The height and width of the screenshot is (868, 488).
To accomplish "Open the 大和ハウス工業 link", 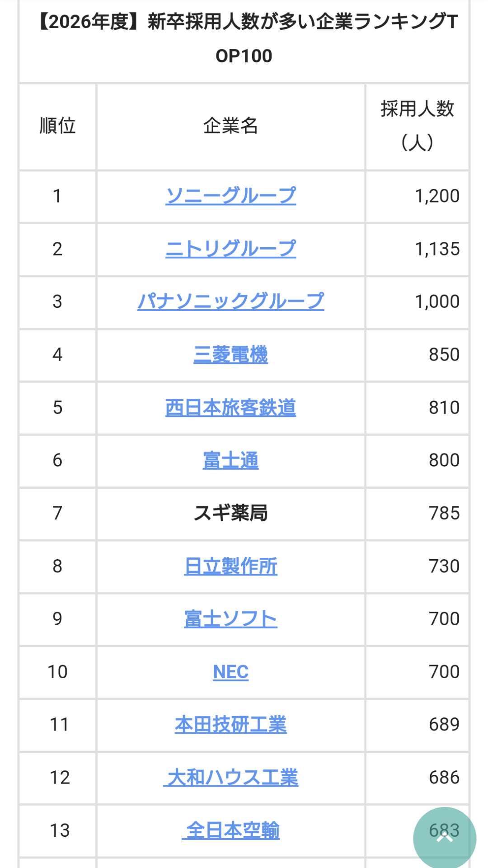I will click(230, 778).
